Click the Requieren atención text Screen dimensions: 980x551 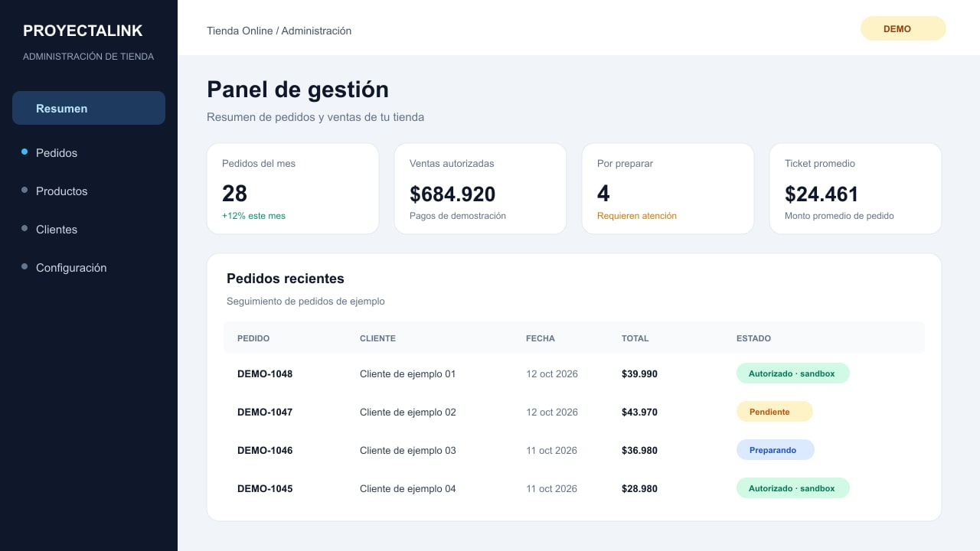(637, 216)
